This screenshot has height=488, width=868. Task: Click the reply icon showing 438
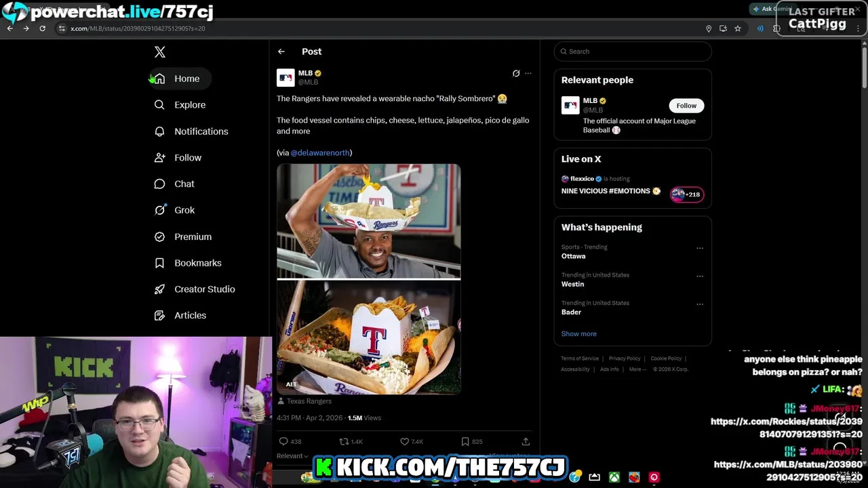coord(284,441)
